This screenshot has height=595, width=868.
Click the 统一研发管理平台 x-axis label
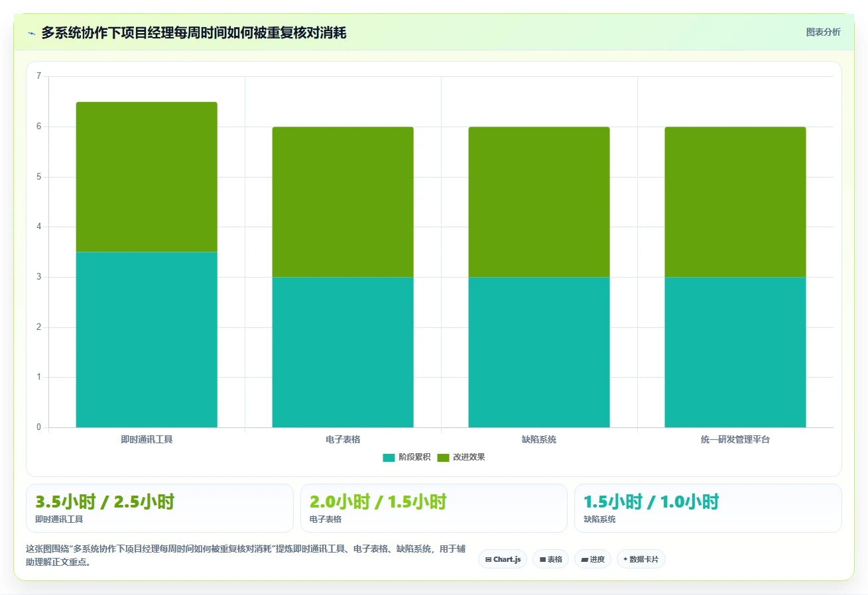[x=735, y=439]
